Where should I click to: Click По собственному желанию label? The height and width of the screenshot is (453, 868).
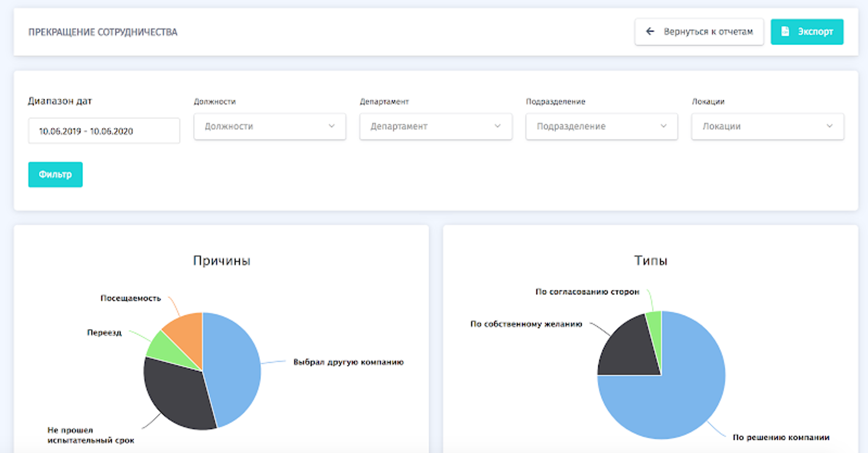526,324
